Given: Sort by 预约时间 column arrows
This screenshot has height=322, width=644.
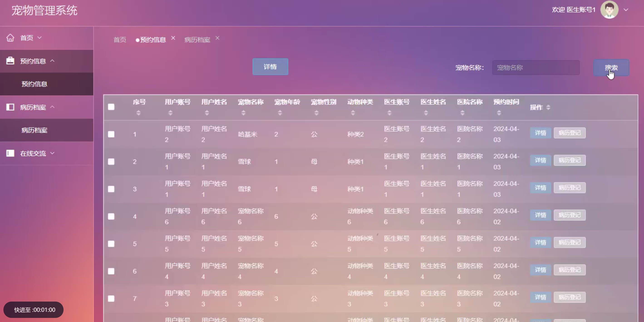Looking at the screenshot, I should [x=499, y=113].
